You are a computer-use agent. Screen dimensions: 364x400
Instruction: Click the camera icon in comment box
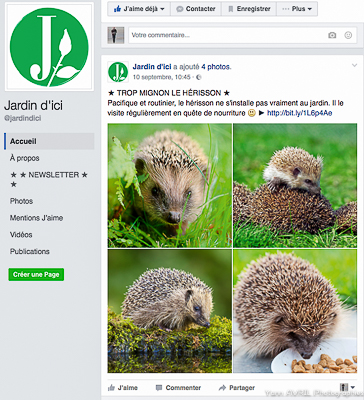332,35
